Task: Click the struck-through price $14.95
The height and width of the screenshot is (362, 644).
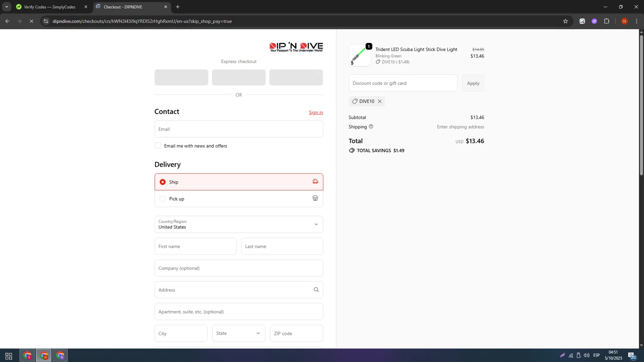Action: pyautogui.click(x=478, y=49)
